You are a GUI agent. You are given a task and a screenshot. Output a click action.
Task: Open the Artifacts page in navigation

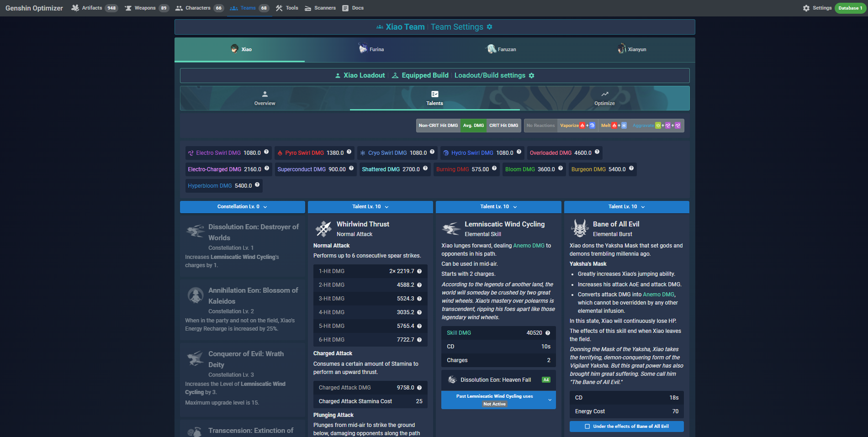(x=92, y=8)
